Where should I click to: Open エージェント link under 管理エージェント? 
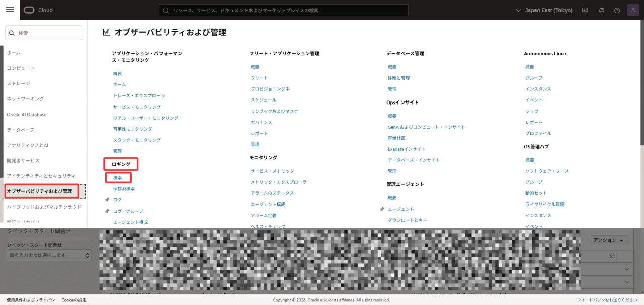401,209
